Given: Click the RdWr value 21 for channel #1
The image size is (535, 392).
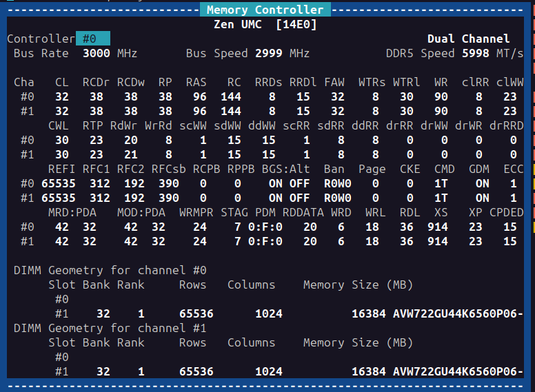Looking at the screenshot, I should click(131, 155).
